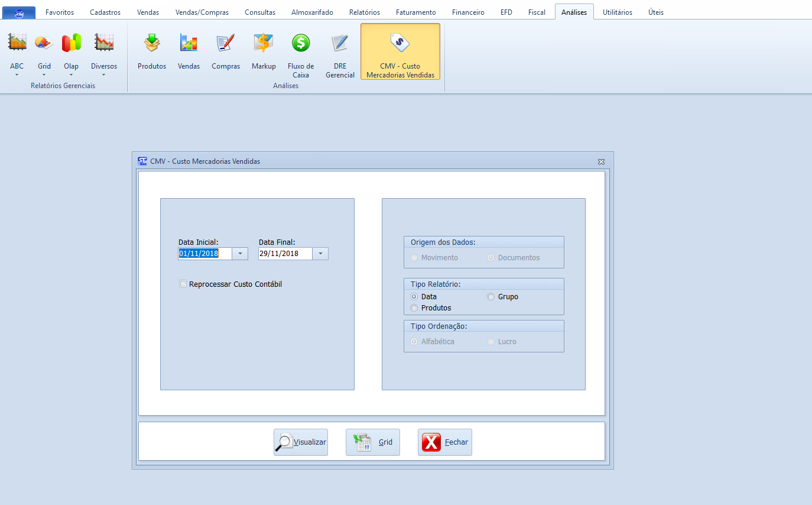Open the Produtos analysis icon
The height and width of the screenshot is (505, 812).
pos(152,44)
